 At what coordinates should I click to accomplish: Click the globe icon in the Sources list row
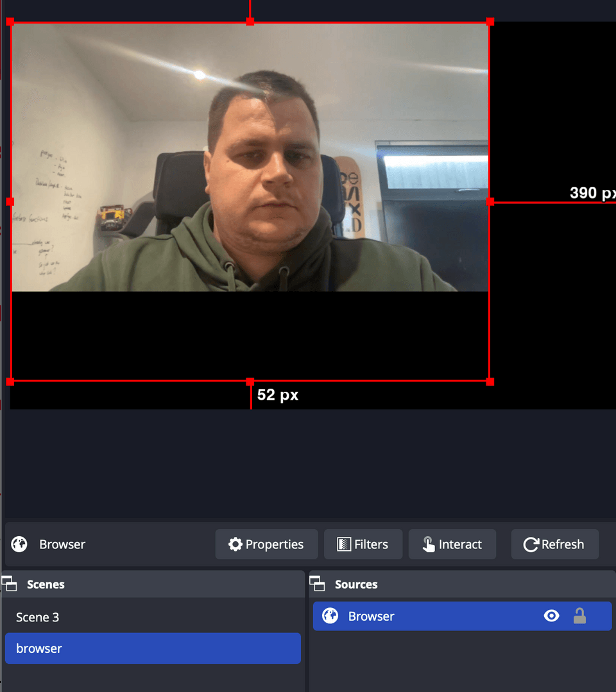tap(330, 616)
